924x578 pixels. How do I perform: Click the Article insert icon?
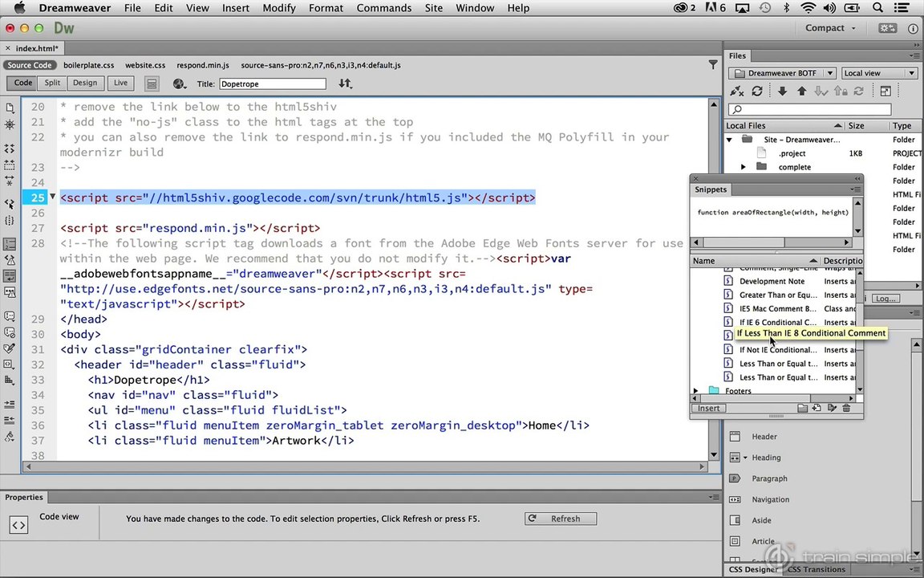pos(735,541)
